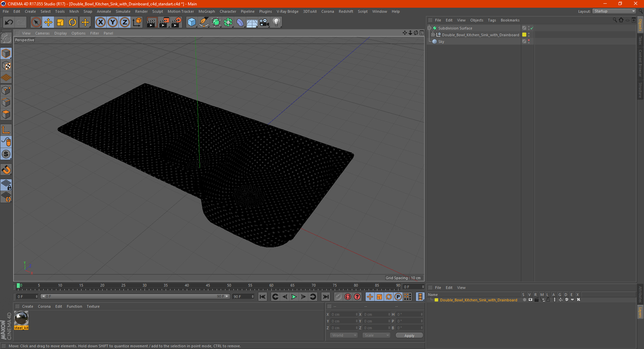Switch to Polygons mode
This screenshot has width=644, height=349.
[x=6, y=114]
